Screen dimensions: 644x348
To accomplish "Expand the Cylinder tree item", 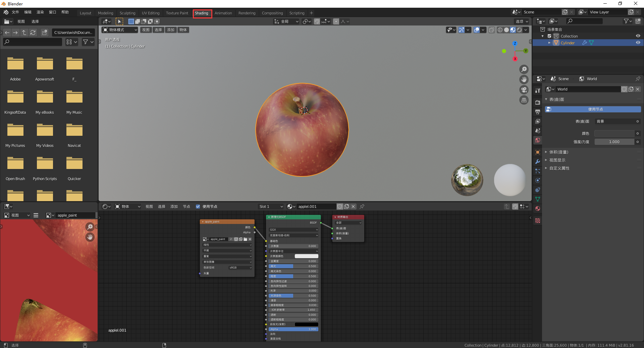I will coord(549,43).
